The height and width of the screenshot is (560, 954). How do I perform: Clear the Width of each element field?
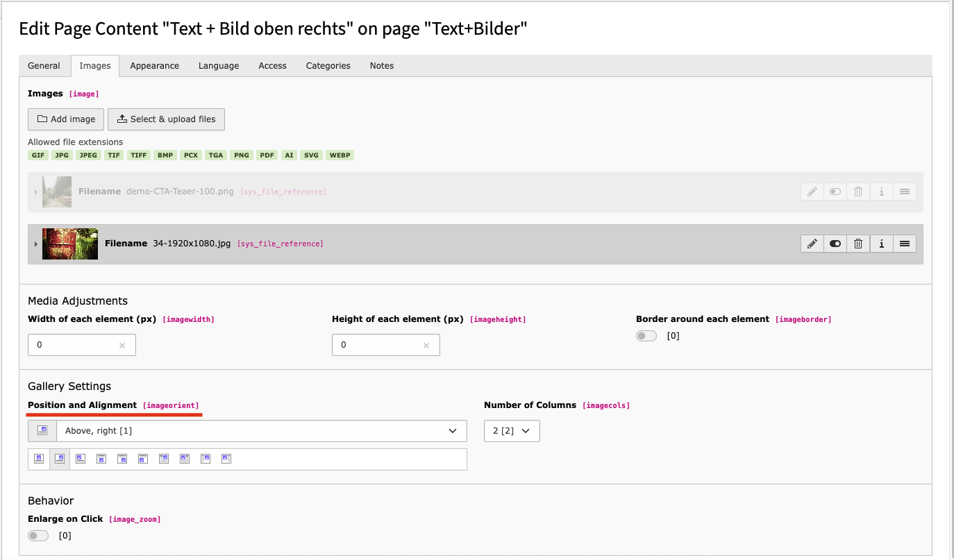pyautogui.click(x=122, y=346)
